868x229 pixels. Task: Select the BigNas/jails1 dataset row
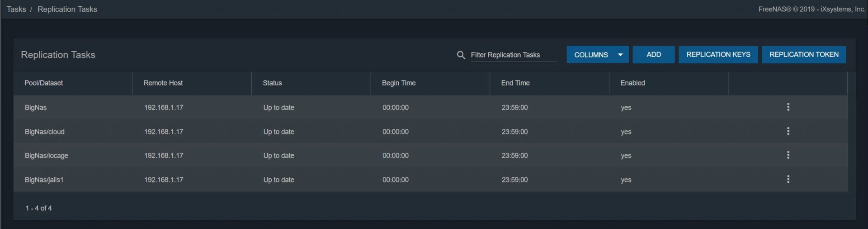(x=44, y=180)
